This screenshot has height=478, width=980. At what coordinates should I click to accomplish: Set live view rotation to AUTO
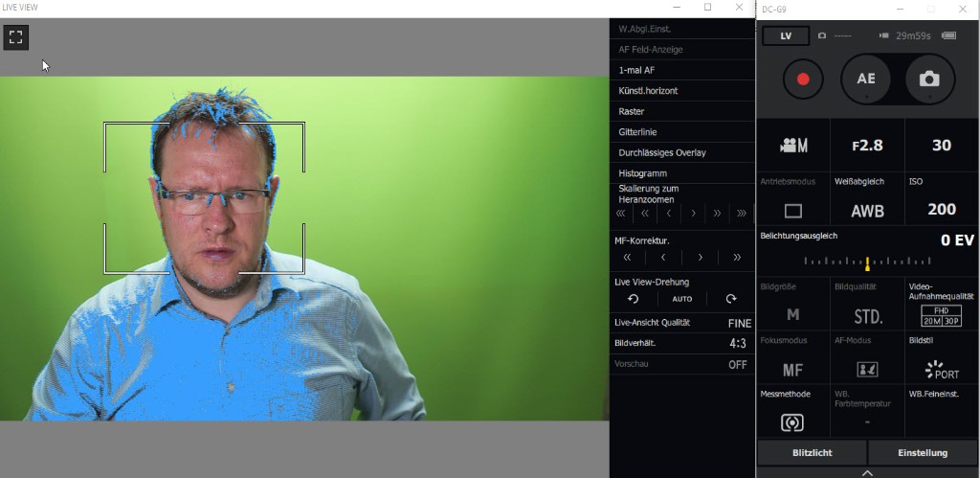681,299
